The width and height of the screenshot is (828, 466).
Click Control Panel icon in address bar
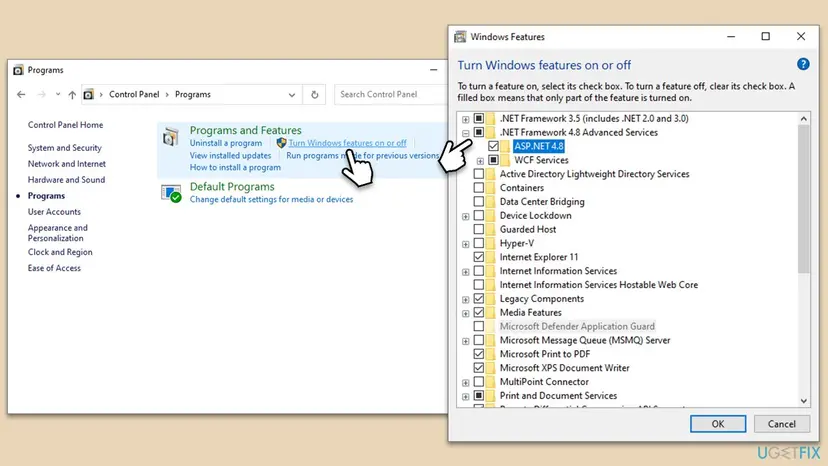tap(89, 95)
